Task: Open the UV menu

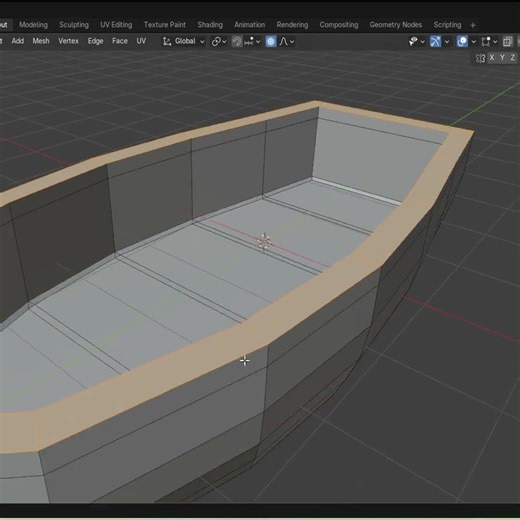Action: coord(141,41)
